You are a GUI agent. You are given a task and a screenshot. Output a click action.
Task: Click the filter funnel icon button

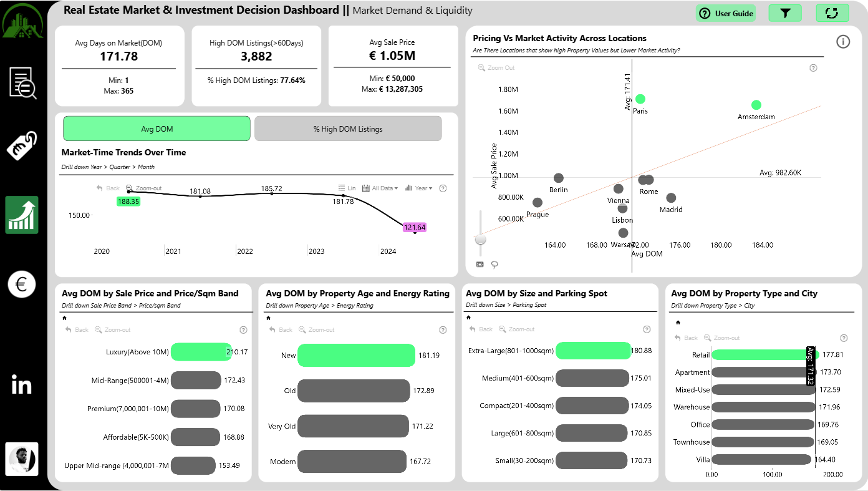click(x=785, y=13)
